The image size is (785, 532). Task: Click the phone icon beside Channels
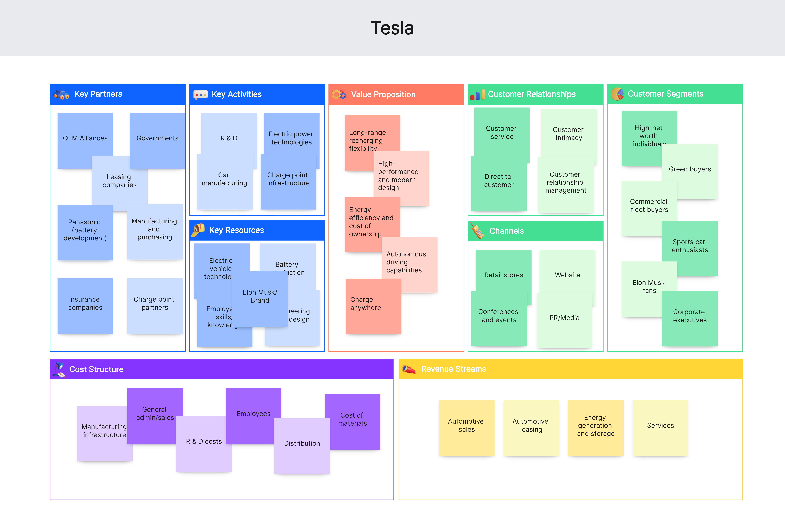(477, 231)
